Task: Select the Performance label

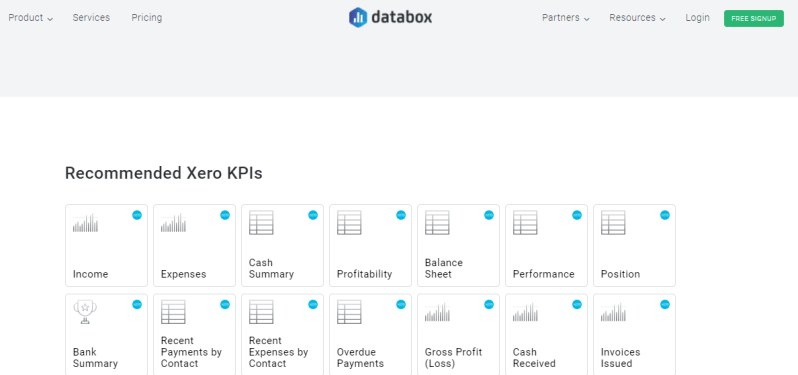Action: (x=544, y=274)
